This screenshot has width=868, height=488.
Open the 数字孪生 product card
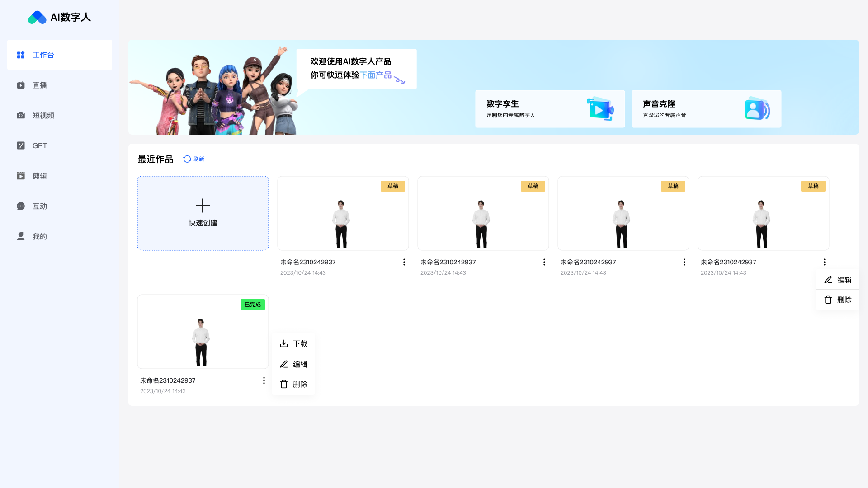550,109
